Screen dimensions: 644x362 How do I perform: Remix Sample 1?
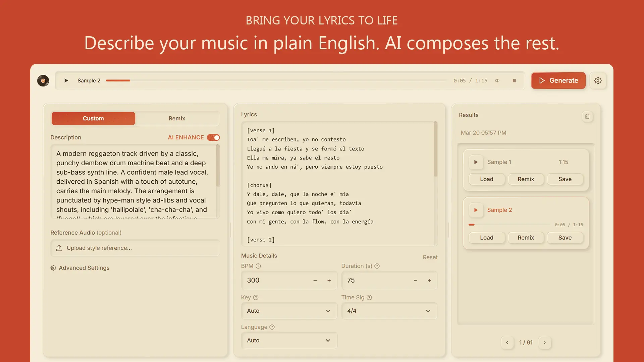526,179
